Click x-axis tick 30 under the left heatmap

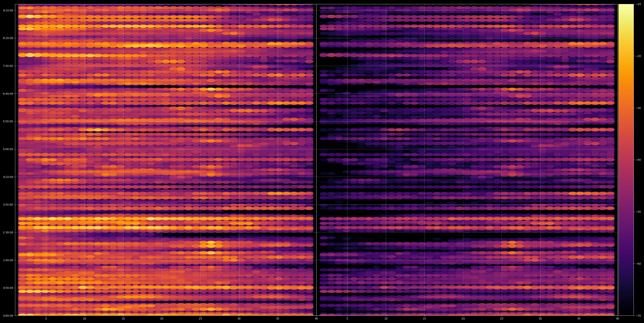239,319
